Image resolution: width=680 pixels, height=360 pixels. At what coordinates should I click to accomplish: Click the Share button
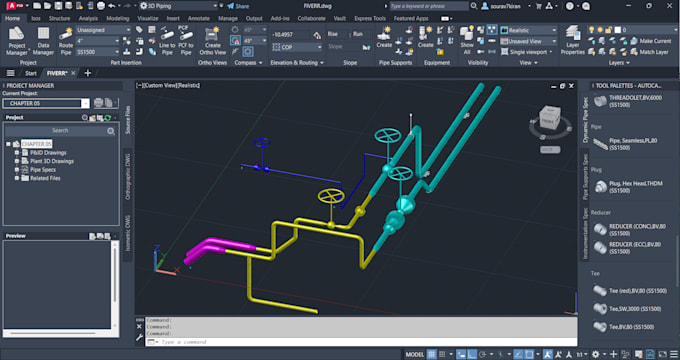coord(238,6)
